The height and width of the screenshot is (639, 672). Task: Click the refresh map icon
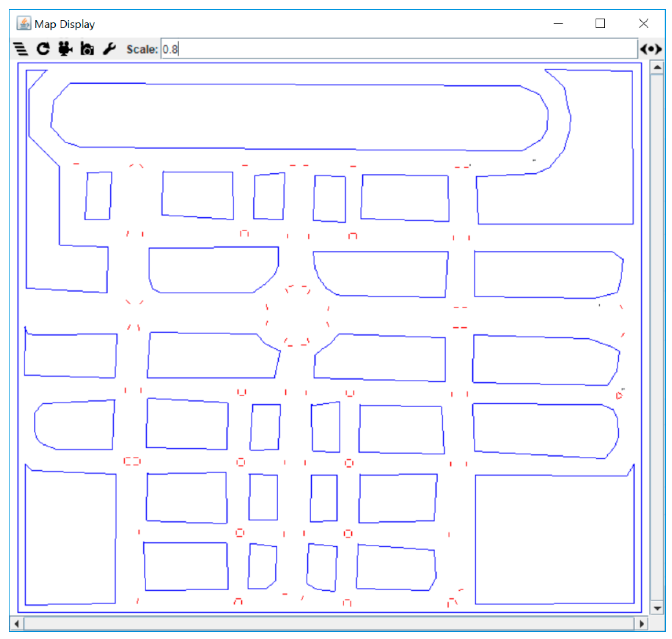43,49
